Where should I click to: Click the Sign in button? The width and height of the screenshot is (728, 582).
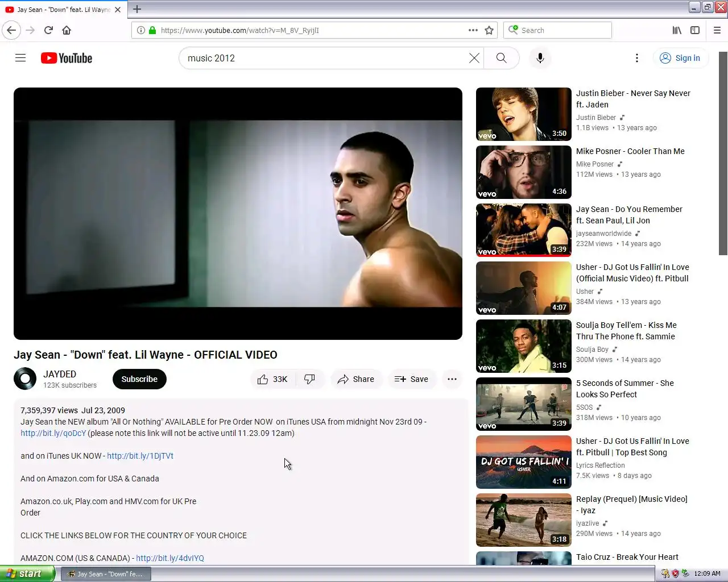(x=680, y=58)
